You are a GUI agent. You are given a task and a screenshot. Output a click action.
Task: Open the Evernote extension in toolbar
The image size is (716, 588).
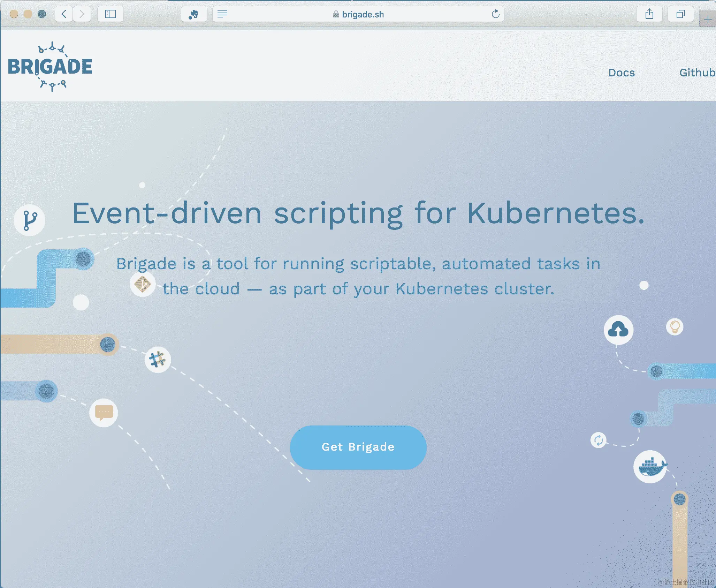tap(194, 14)
